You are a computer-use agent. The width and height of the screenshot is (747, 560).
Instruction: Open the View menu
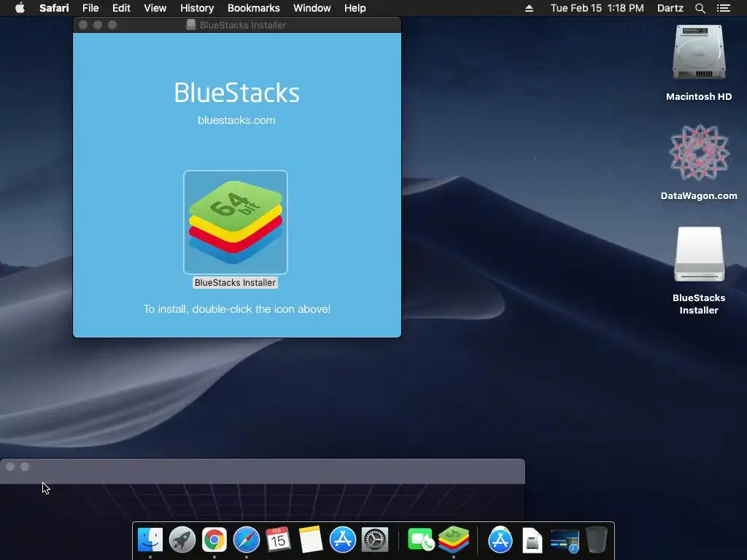(155, 8)
